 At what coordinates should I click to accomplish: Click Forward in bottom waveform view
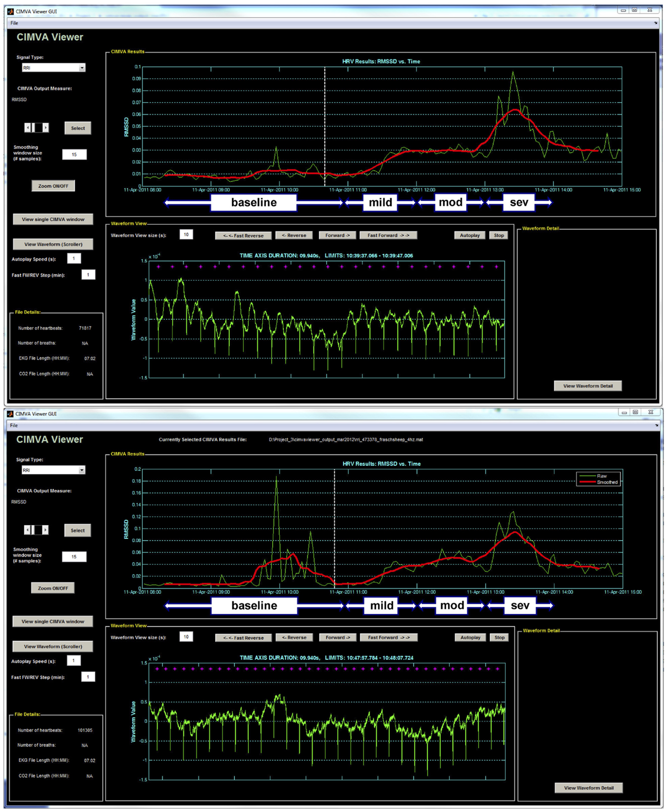(338, 638)
